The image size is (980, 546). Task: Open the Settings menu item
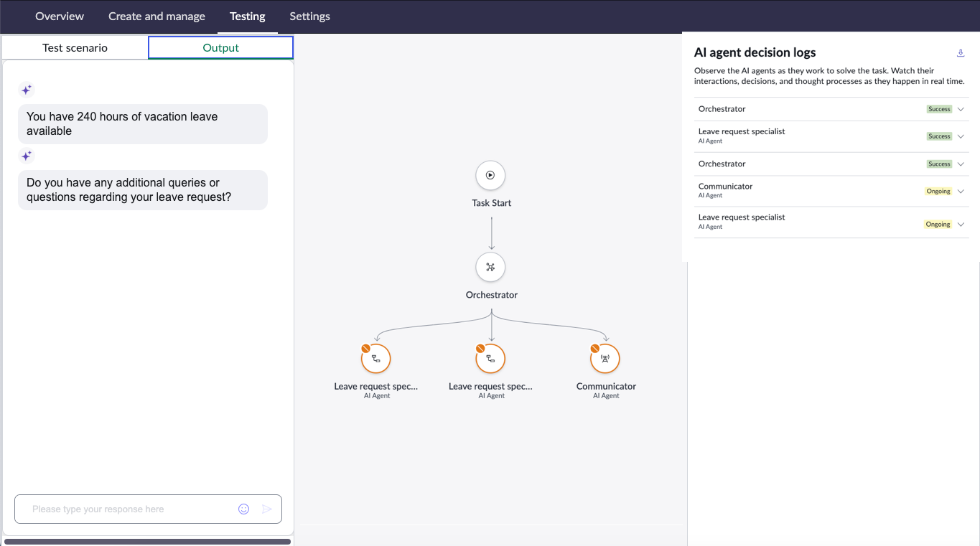(x=309, y=16)
